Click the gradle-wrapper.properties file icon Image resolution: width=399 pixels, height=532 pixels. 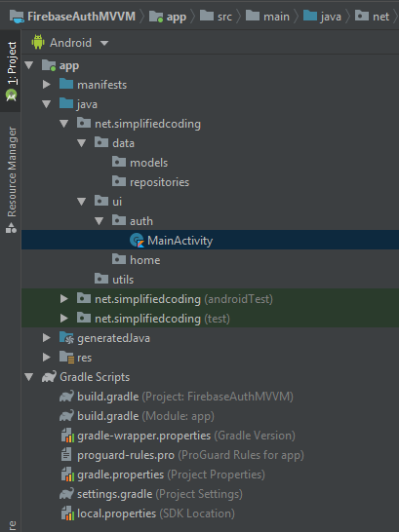67,435
